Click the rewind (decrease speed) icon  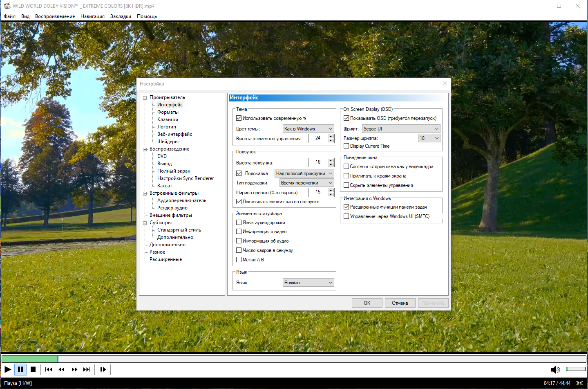pyautogui.click(x=62, y=369)
